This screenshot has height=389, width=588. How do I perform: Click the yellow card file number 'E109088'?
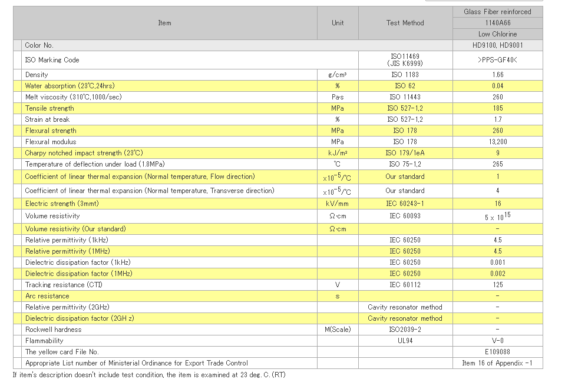(x=497, y=352)
